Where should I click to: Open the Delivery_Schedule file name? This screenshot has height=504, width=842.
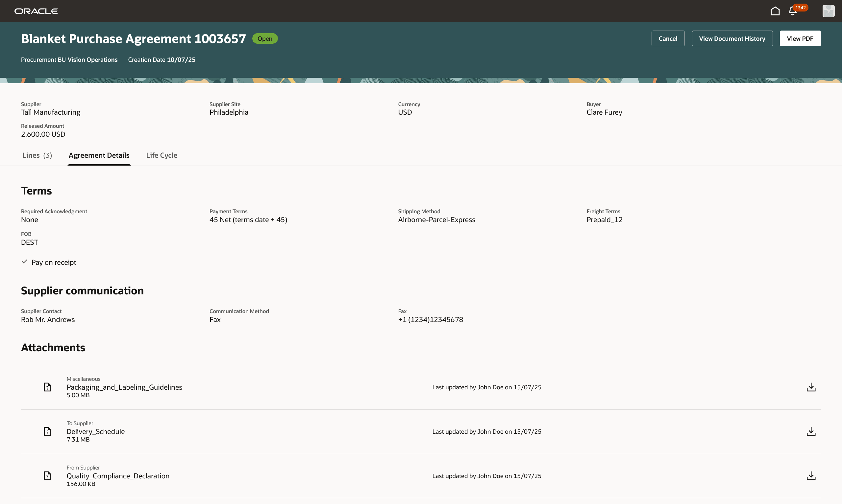[x=95, y=432]
